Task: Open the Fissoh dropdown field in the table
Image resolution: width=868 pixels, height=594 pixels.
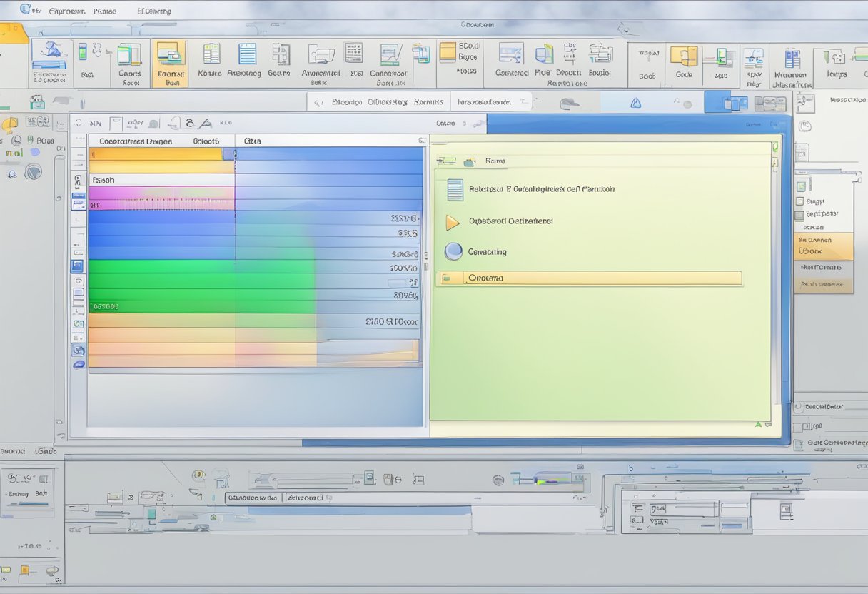Action: (161, 180)
